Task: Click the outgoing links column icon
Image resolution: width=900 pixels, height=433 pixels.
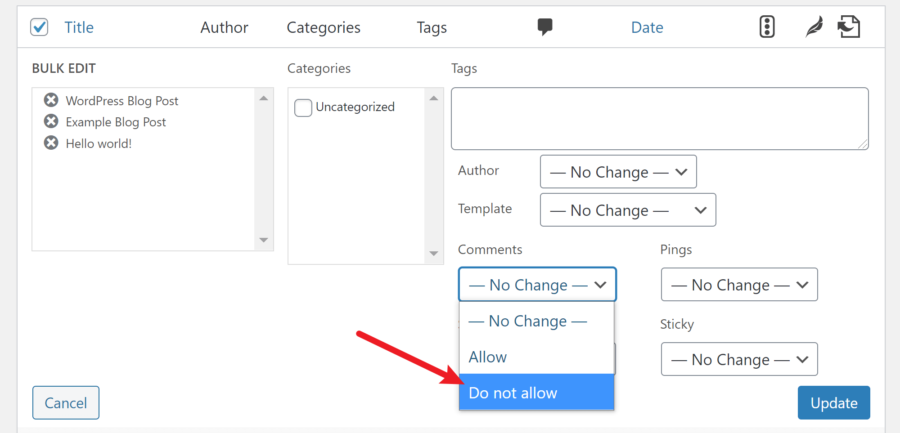Action: 849,27
